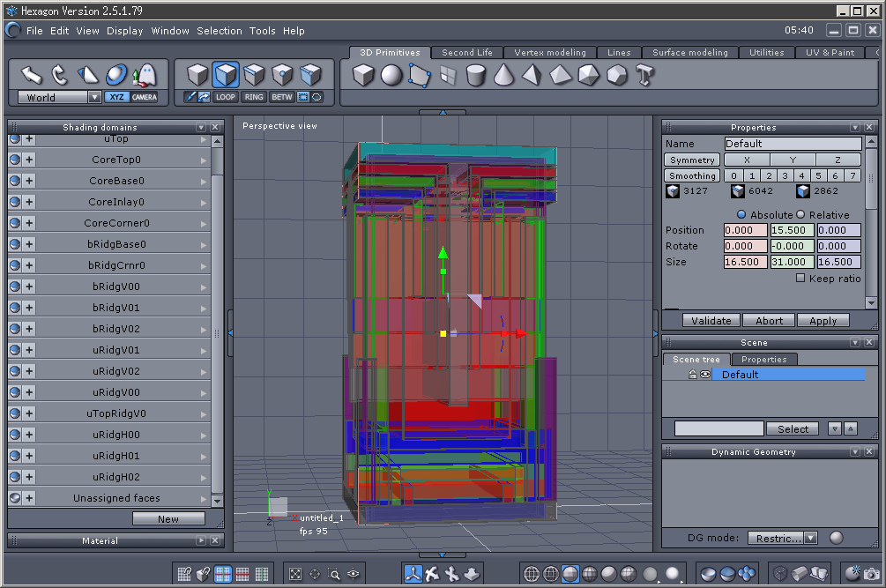Open the DG mode dropdown

point(810,538)
